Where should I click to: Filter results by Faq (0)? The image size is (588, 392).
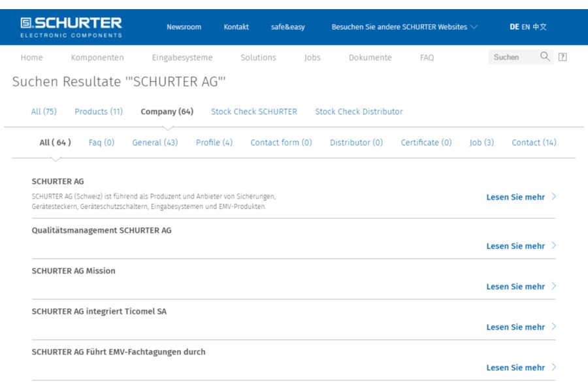pyautogui.click(x=101, y=142)
